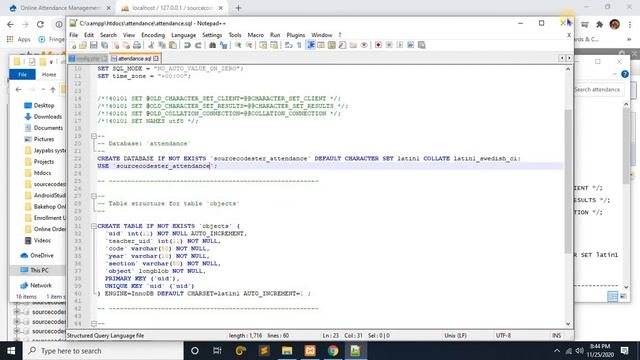This screenshot has height=360, width=640.
Task: Click the stop recording macro icon
Action: click(x=389, y=45)
